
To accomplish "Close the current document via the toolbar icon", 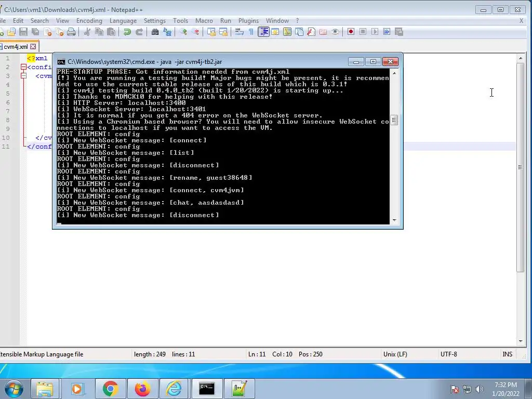I will tap(48, 32).
